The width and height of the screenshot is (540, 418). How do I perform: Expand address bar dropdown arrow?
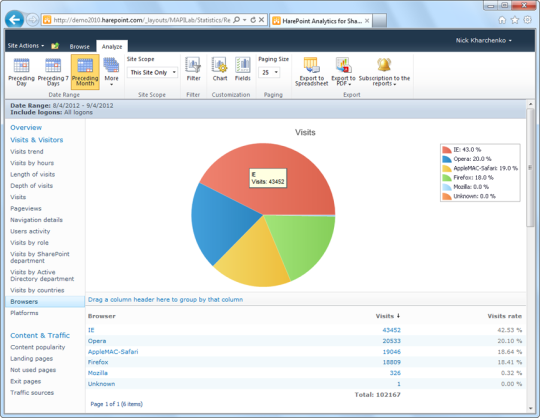click(x=245, y=20)
